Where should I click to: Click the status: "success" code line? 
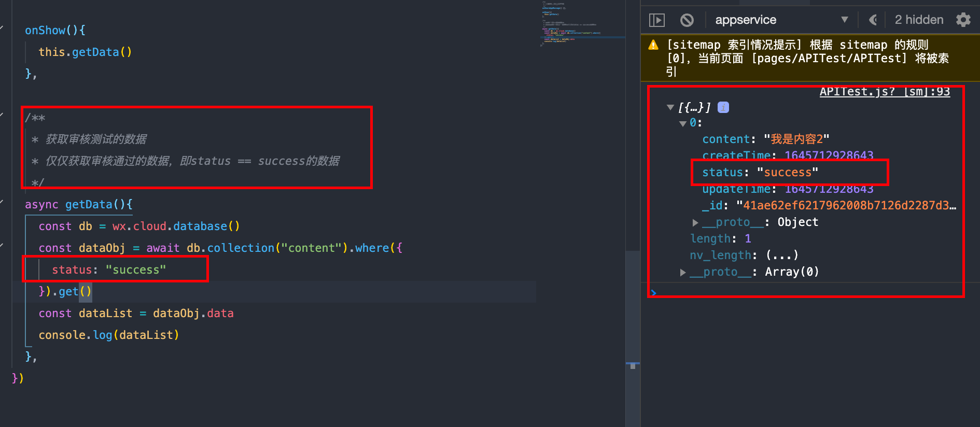point(109,270)
